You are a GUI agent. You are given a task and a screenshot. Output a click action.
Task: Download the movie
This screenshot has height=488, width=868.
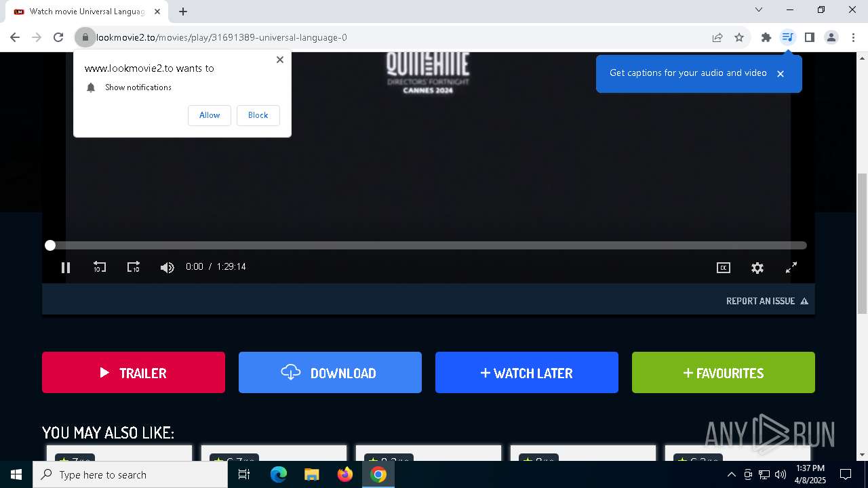330,372
